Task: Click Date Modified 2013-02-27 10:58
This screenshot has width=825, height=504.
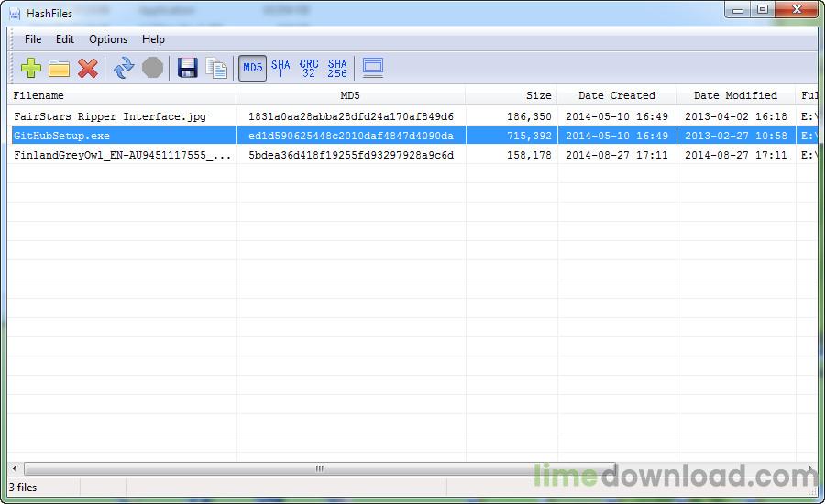Action: (x=735, y=136)
